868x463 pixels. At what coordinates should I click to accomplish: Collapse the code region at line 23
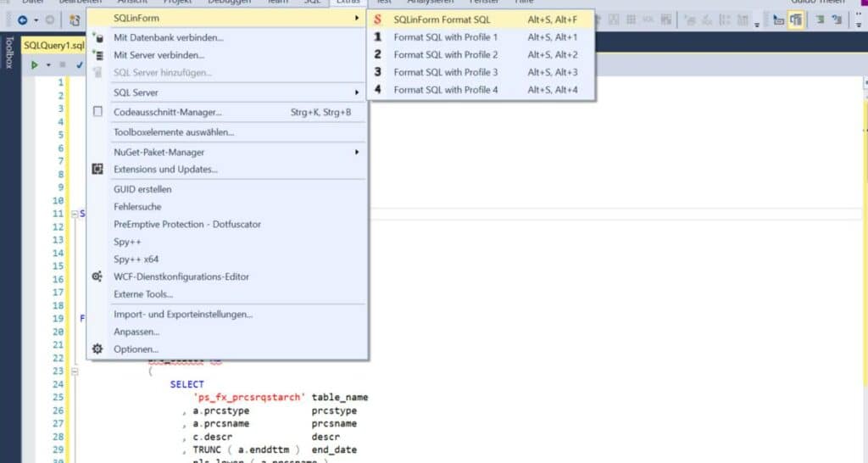tap(75, 371)
